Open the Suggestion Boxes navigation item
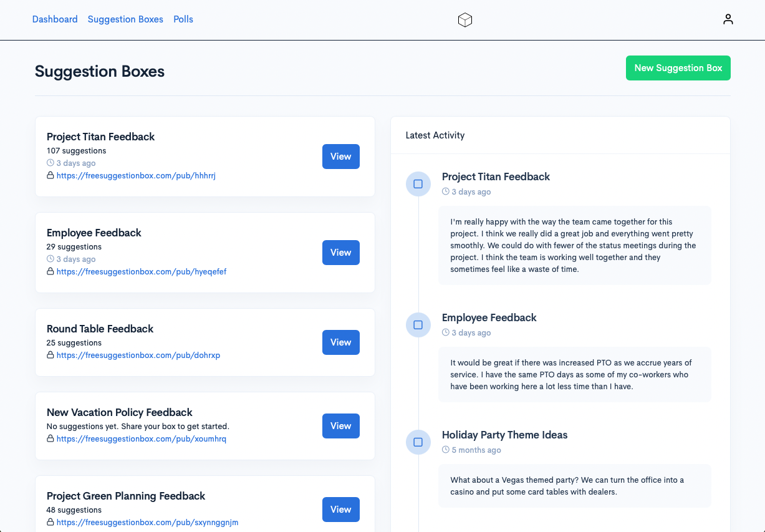The width and height of the screenshot is (765, 532). (125, 19)
